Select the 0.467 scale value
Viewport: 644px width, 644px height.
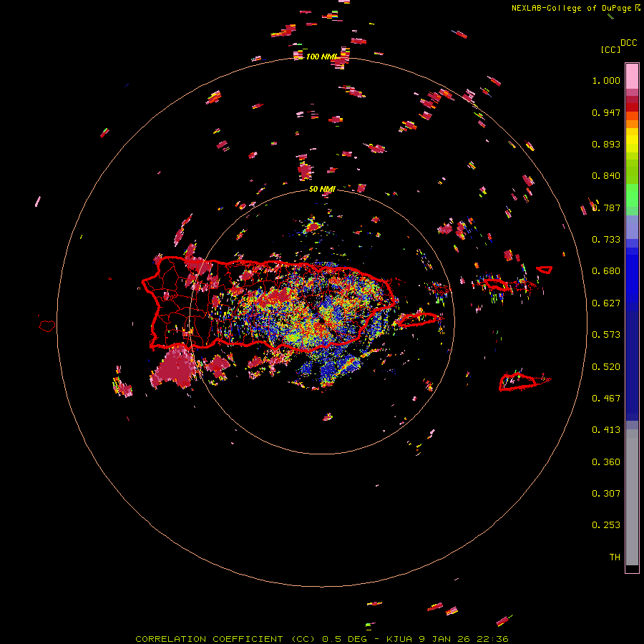pos(606,399)
